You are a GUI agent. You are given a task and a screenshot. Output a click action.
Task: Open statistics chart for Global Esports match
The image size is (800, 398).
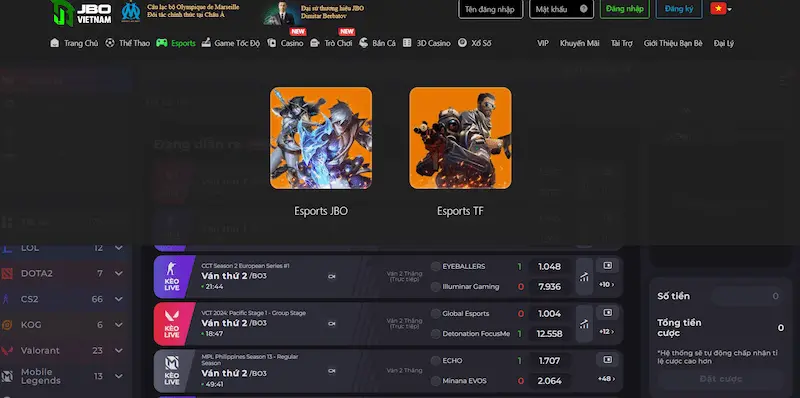click(x=584, y=324)
